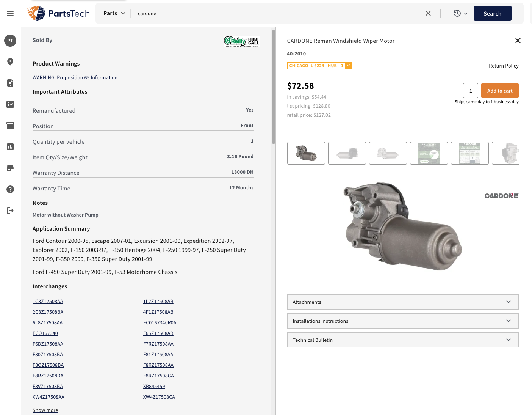Open interchange 4F1Z17508AB
532x415 pixels.
[x=158, y=312]
